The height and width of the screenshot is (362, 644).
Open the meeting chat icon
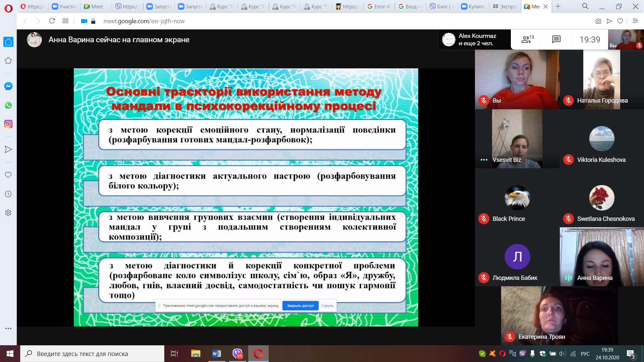coord(556,40)
